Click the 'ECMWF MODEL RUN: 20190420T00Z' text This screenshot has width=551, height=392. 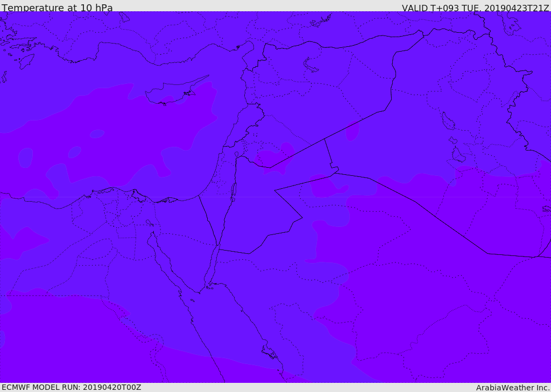(72, 388)
